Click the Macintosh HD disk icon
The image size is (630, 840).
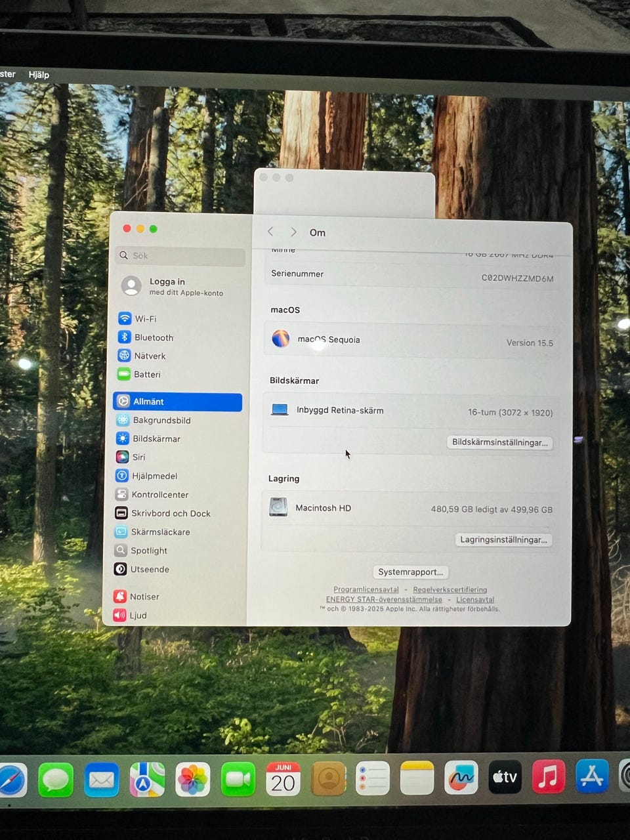pos(278,507)
